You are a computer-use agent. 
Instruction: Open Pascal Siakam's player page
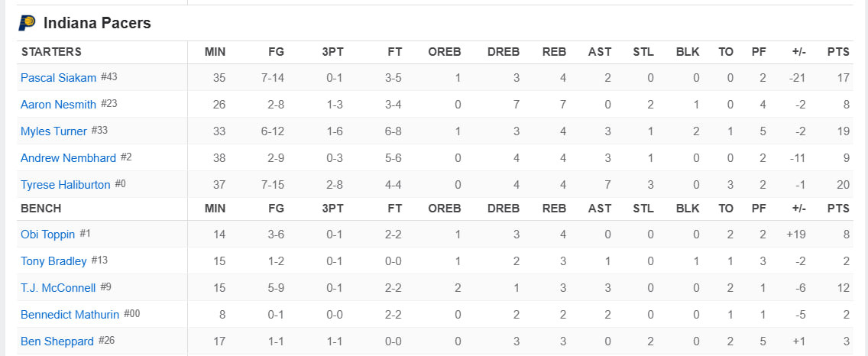pos(58,77)
